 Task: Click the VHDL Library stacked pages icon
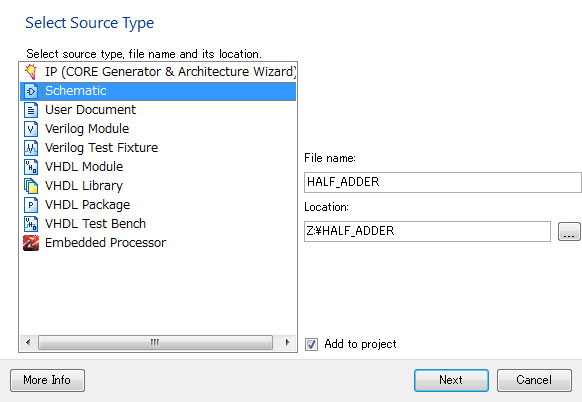(31, 186)
